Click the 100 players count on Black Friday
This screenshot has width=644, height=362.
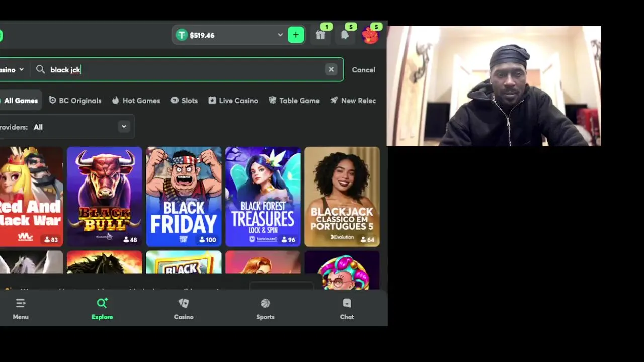click(x=208, y=240)
